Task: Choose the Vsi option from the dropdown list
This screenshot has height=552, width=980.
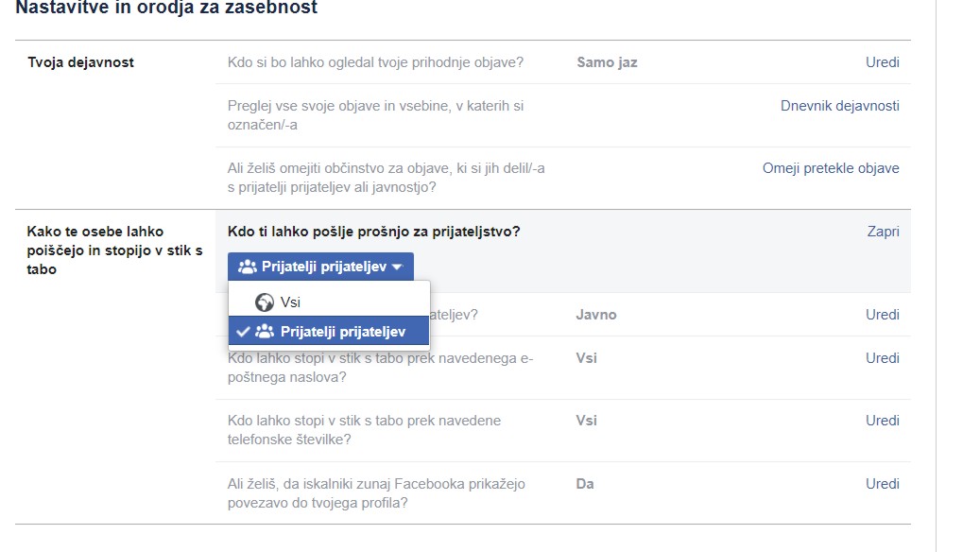Action: 290,302
